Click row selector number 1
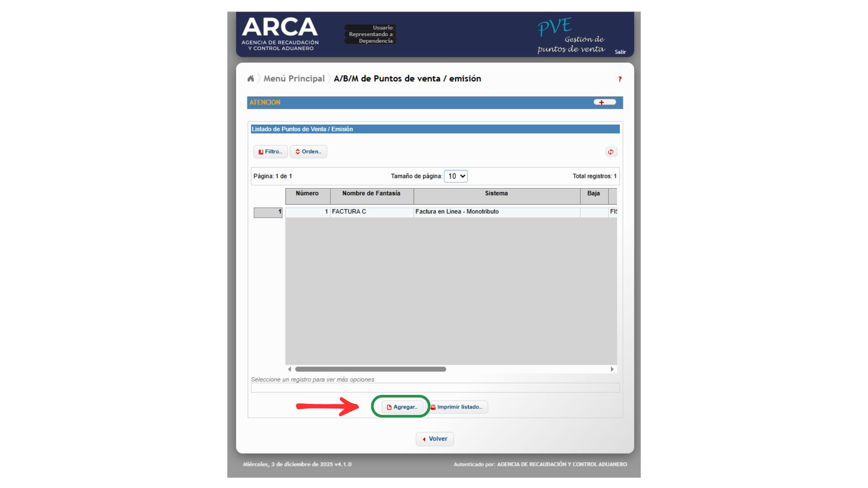This screenshot has height=488, width=868. [268, 212]
